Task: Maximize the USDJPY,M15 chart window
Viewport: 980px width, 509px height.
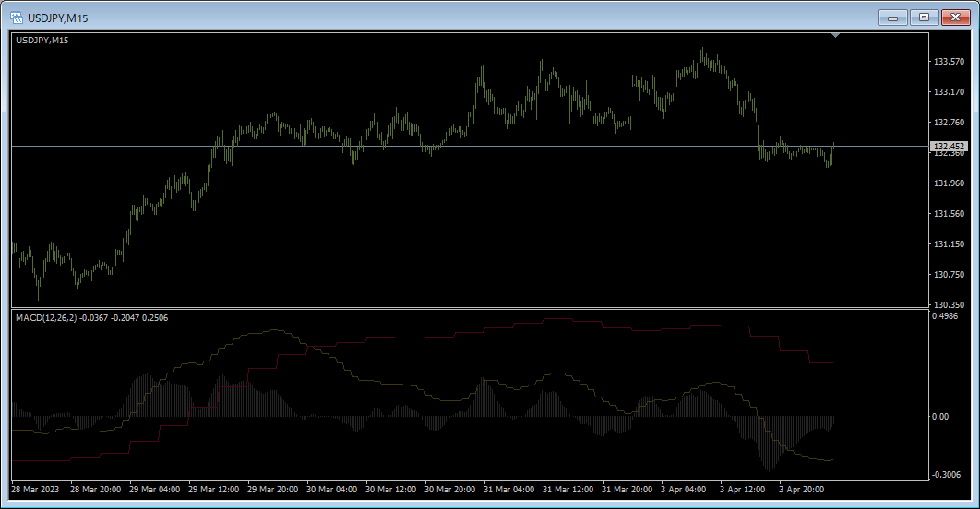Action: pos(924,18)
